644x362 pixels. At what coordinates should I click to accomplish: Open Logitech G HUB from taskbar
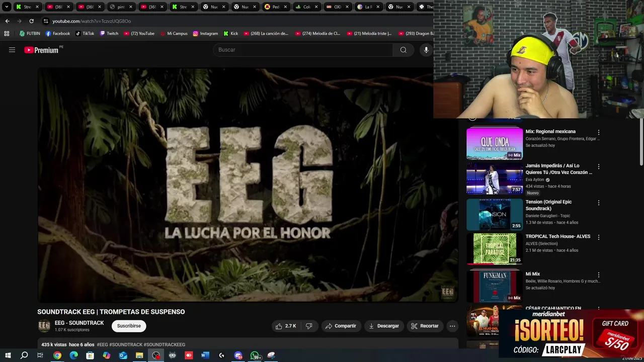[x=221, y=355]
